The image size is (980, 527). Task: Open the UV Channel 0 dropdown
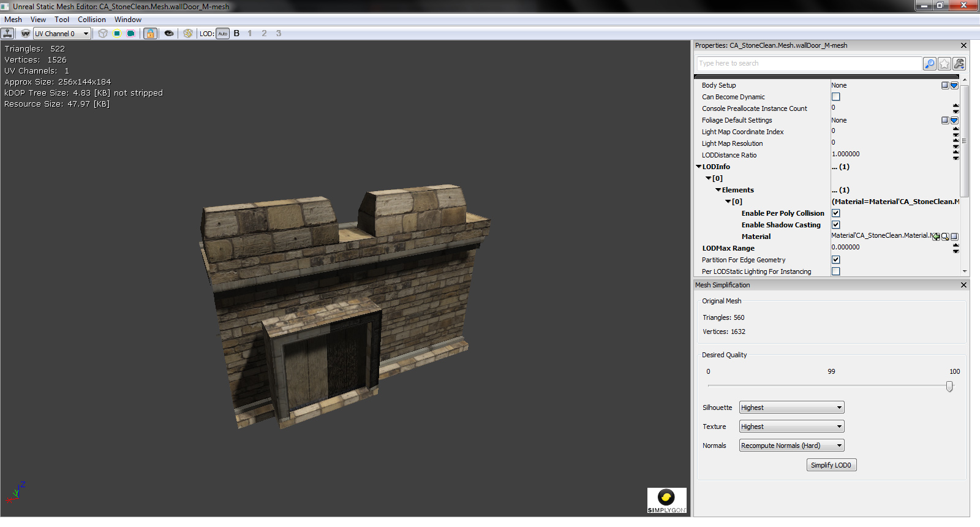pos(62,34)
